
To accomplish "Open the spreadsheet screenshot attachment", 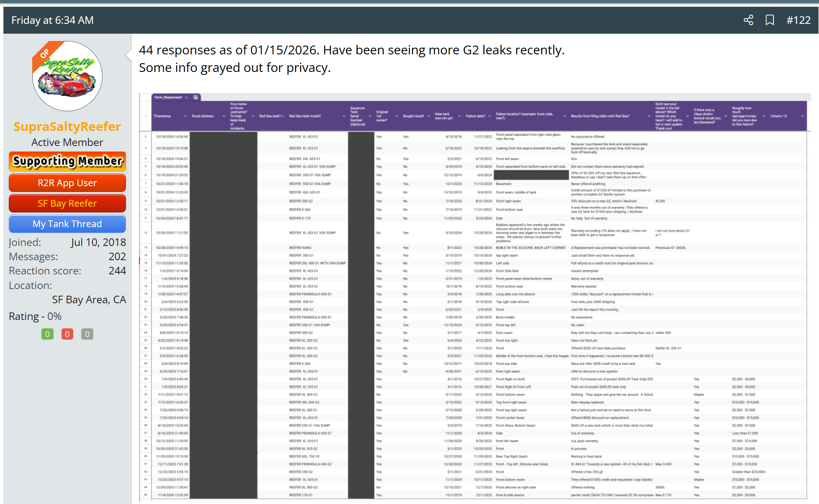I will click(473, 296).
